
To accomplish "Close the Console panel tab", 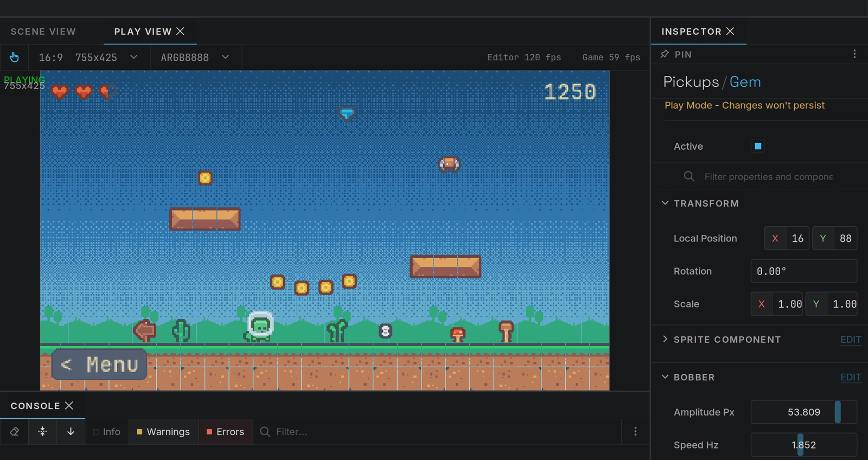I will tap(69, 406).
